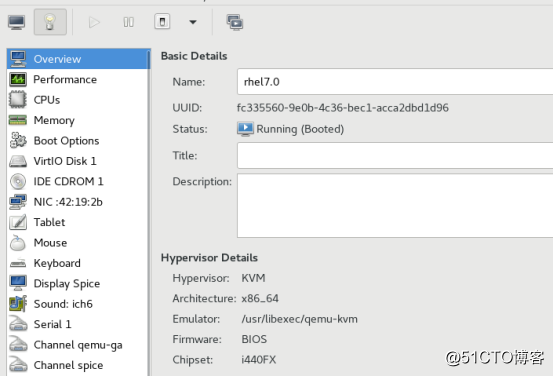
Task: Open the Mouse entry label
Action: (x=51, y=243)
